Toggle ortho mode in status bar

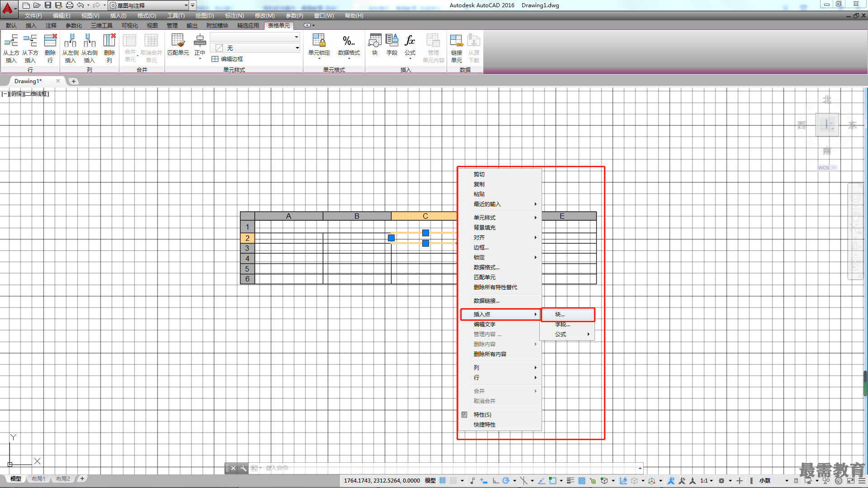pyautogui.click(x=495, y=481)
